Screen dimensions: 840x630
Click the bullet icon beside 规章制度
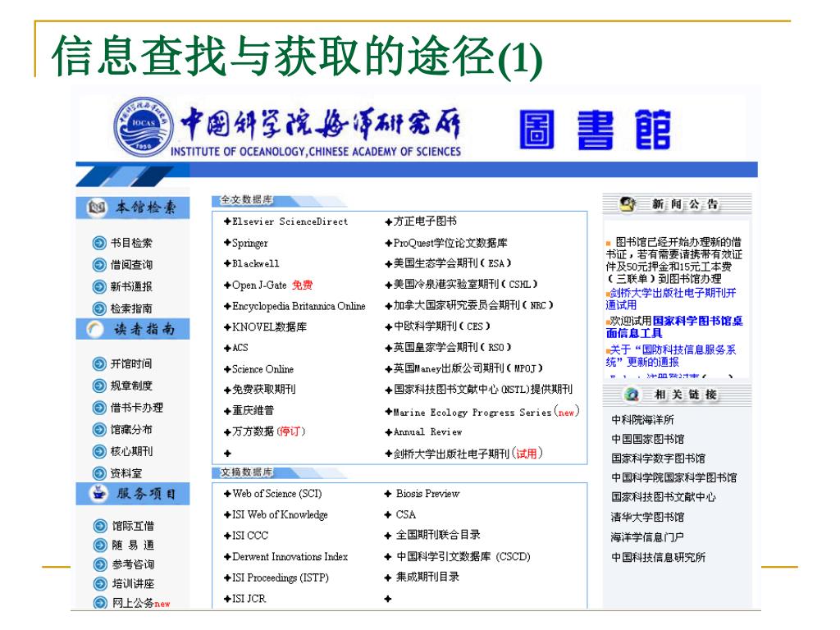99,386
